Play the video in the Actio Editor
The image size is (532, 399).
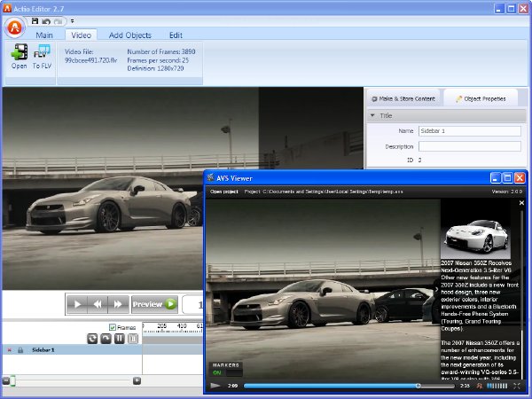pos(77,304)
